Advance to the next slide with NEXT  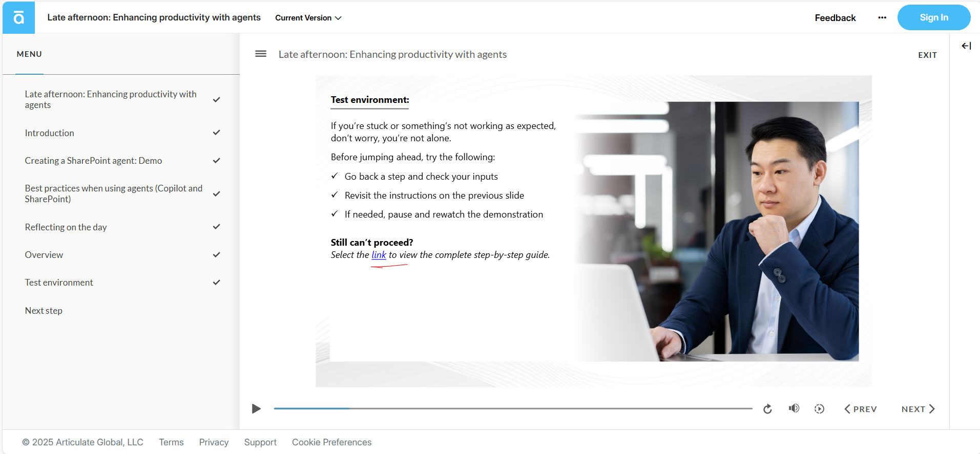(918, 409)
